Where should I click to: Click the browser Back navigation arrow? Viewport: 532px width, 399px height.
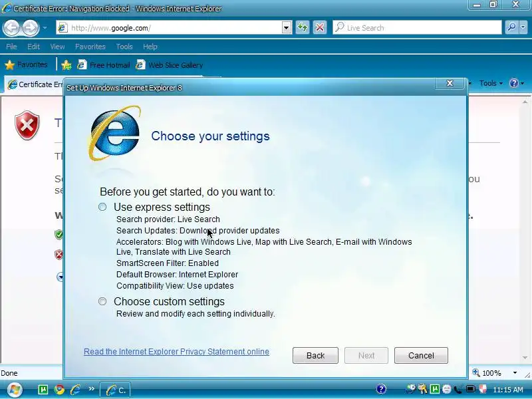click(x=11, y=27)
